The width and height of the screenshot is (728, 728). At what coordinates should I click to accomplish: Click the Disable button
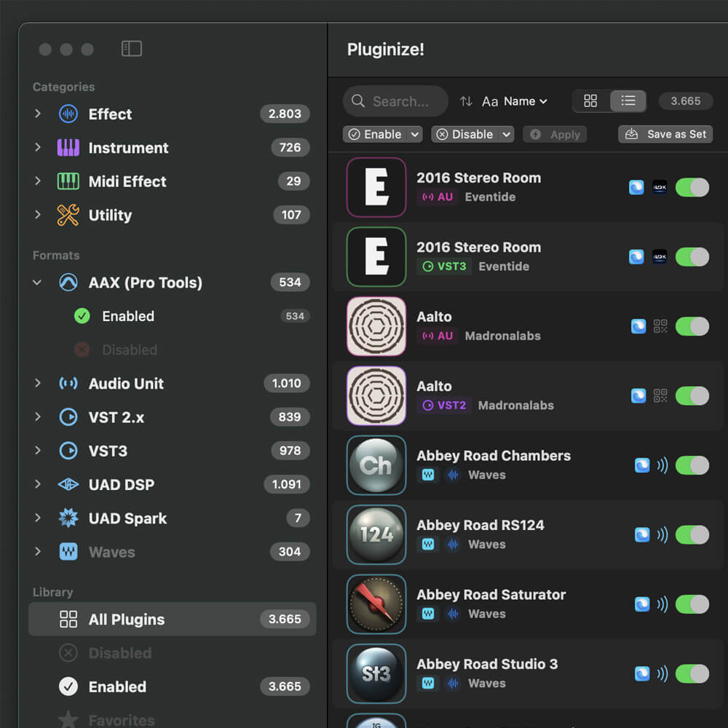[466, 135]
